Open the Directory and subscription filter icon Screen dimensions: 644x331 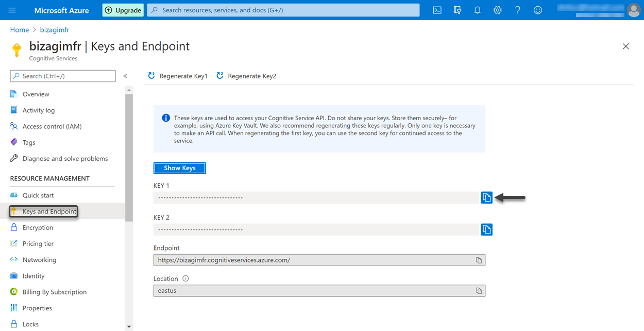click(x=457, y=10)
